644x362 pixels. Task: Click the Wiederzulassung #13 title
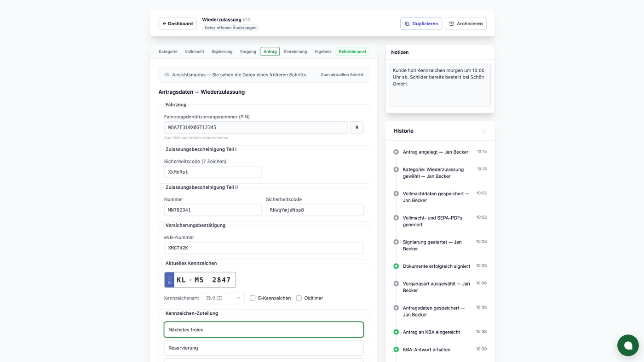click(226, 20)
